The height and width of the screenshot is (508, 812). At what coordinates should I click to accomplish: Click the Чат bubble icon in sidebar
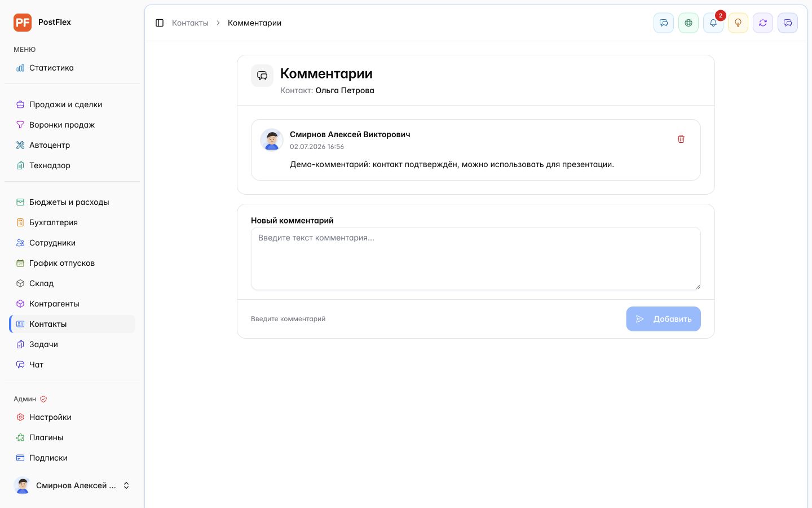[x=20, y=365]
